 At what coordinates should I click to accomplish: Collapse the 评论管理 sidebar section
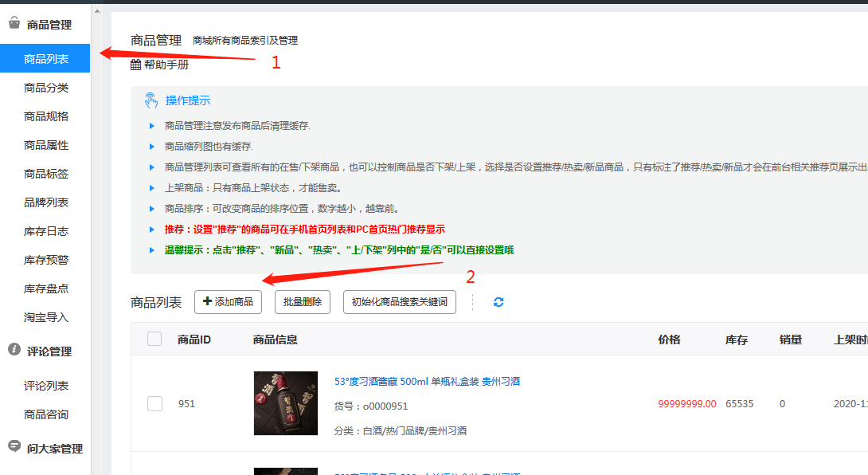49,351
